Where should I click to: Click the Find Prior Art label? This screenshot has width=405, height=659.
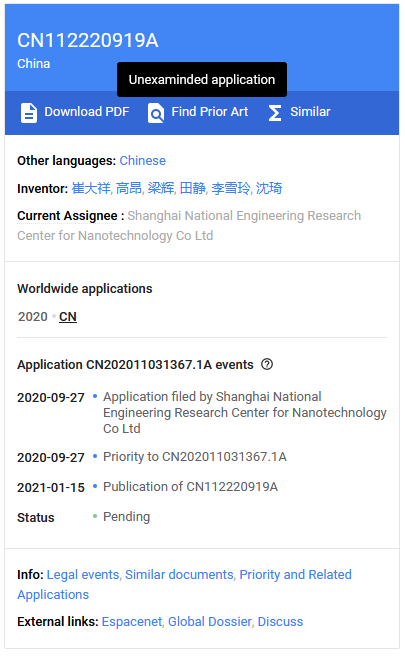[x=210, y=112]
